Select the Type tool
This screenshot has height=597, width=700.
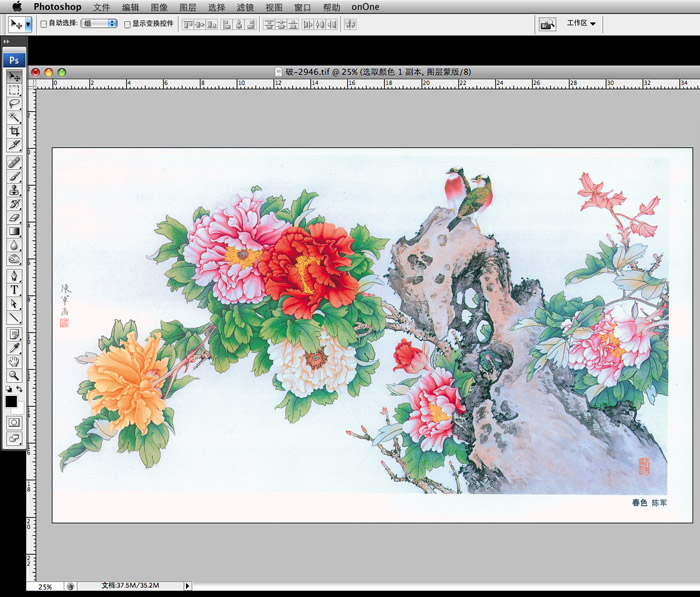pyautogui.click(x=14, y=290)
